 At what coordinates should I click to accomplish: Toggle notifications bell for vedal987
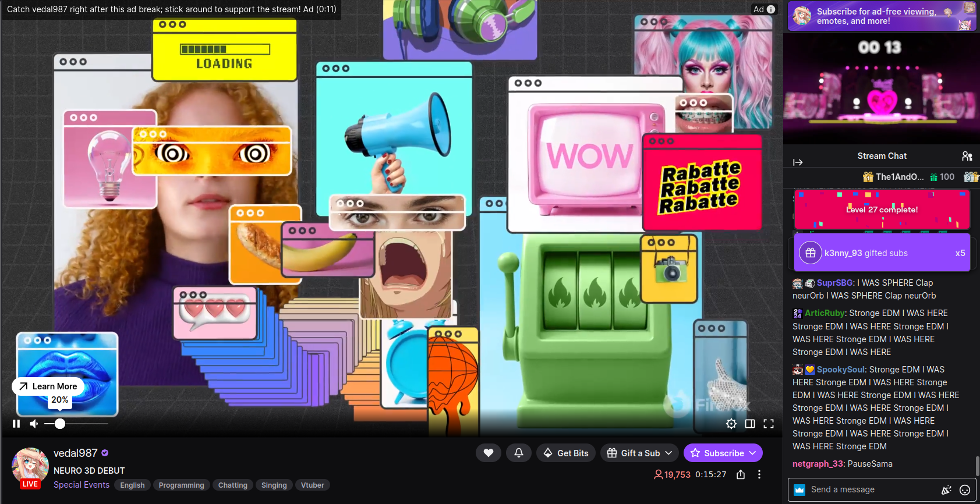pos(519,453)
